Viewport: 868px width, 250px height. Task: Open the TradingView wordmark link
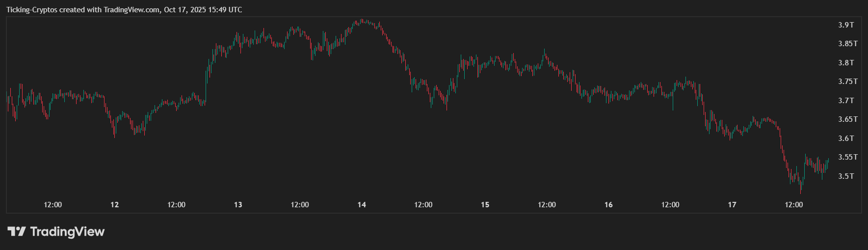pyautogui.click(x=67, y=231)
